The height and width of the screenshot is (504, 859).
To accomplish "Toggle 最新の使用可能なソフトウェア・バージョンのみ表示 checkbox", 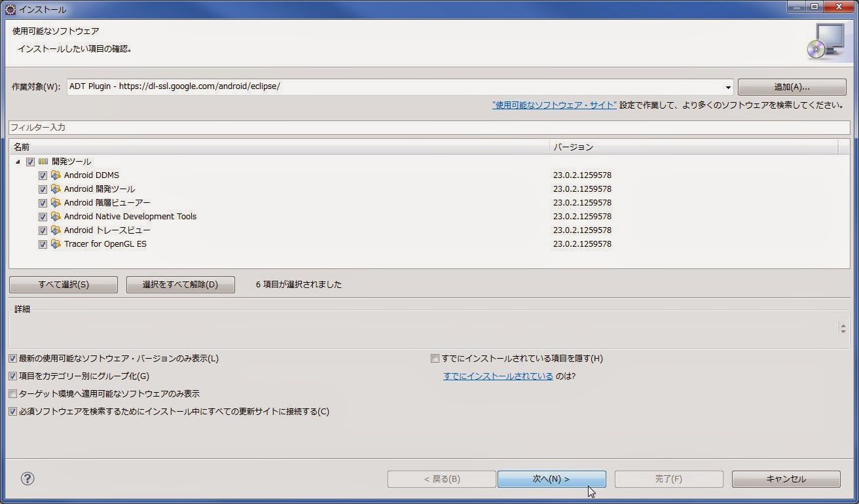I will (x=13, y=359).
